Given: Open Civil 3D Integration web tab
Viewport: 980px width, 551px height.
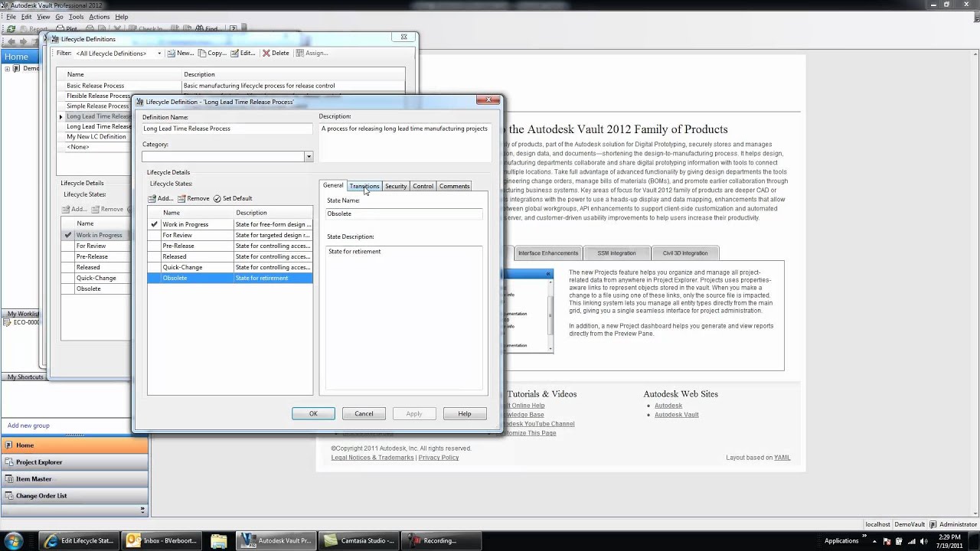Looking at the screenshot, I should pos(684,253).
